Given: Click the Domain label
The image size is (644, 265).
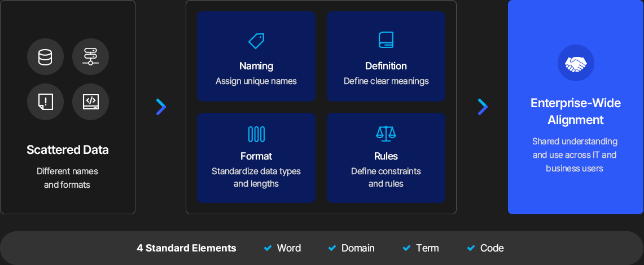Looking at the screenshot, I should click(x=358, y=248).
